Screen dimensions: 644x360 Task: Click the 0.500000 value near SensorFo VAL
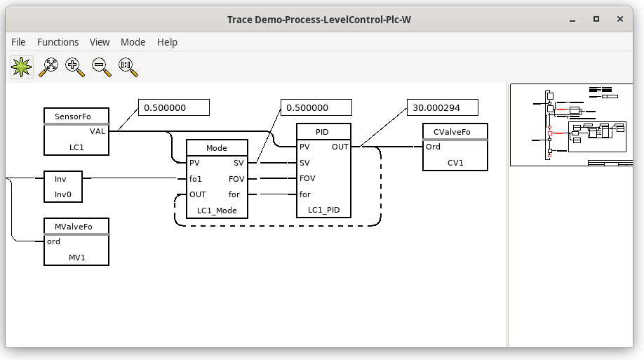tap(174, 107)
